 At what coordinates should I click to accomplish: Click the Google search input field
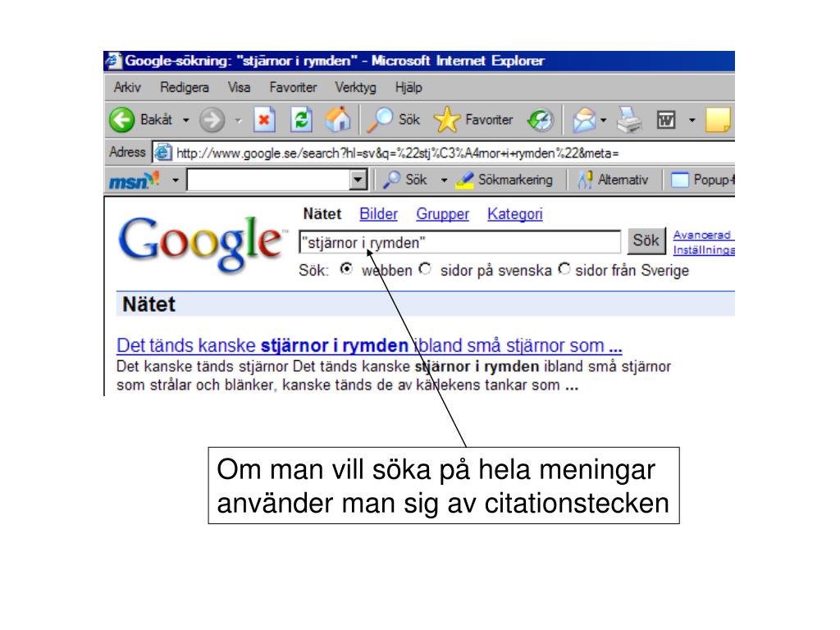(x=459, y=242)
